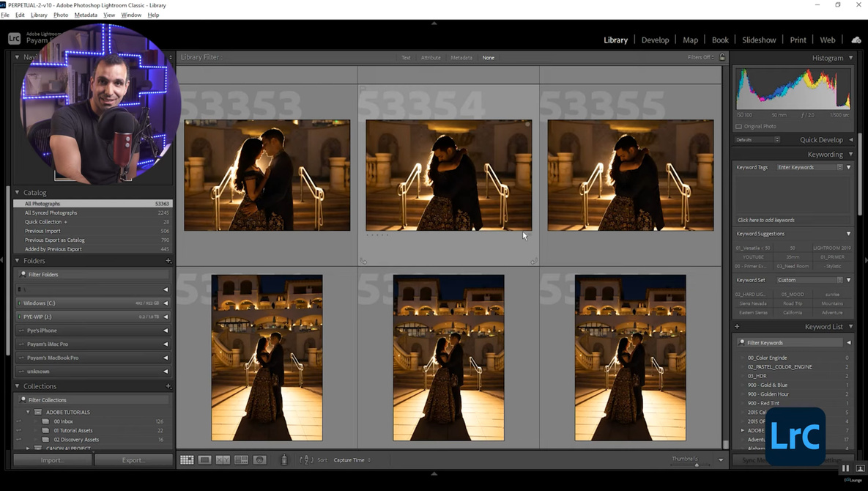Screen dimensions: 868x491
Task: Add a new folder with plus icon
Action: tap(168, 261)
